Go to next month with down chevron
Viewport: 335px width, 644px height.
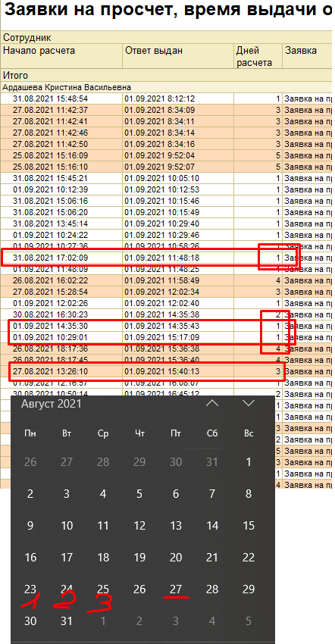pos(249,403)
